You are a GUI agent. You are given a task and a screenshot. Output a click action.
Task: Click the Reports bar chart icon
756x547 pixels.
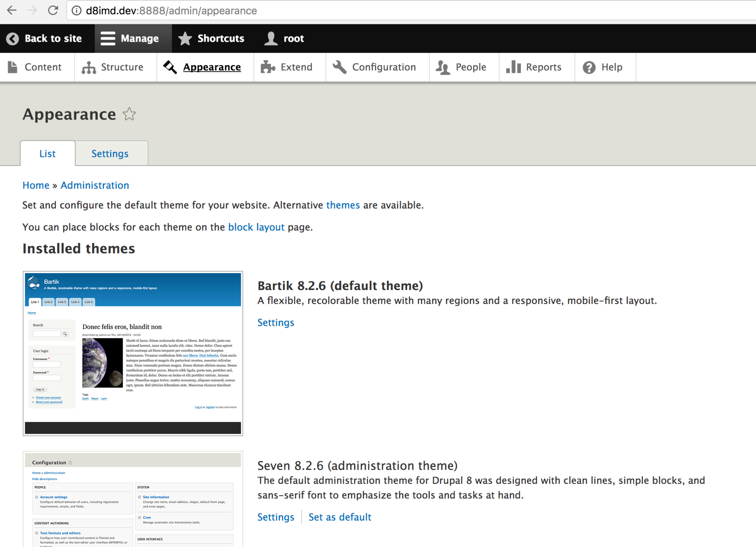coord(513,67)
